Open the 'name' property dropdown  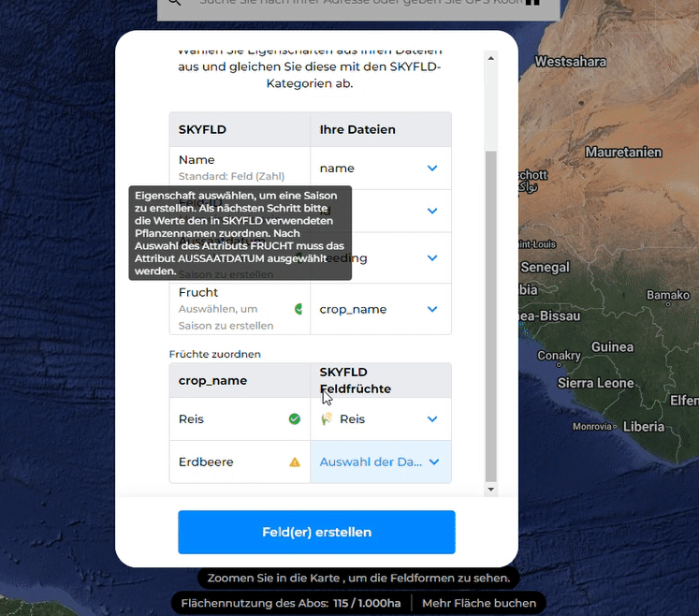pyautogui.click(x=381, y=169)
